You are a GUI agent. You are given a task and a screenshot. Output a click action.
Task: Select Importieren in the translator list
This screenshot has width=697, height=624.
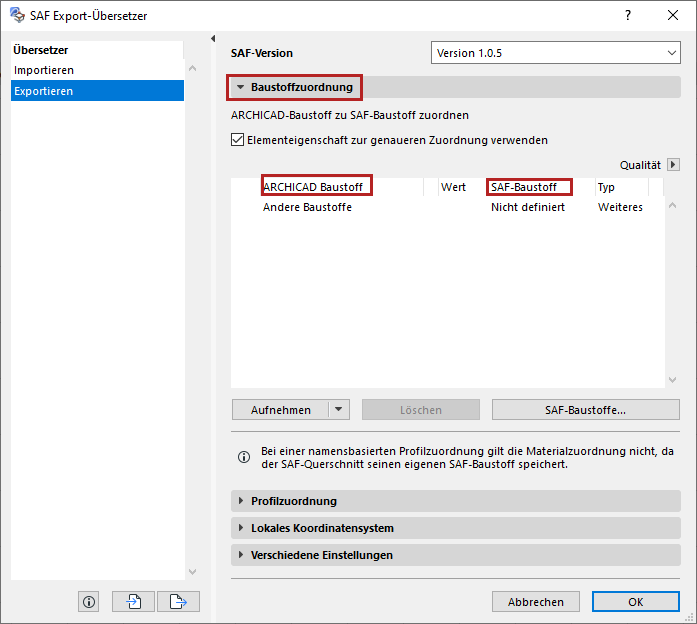44,70
